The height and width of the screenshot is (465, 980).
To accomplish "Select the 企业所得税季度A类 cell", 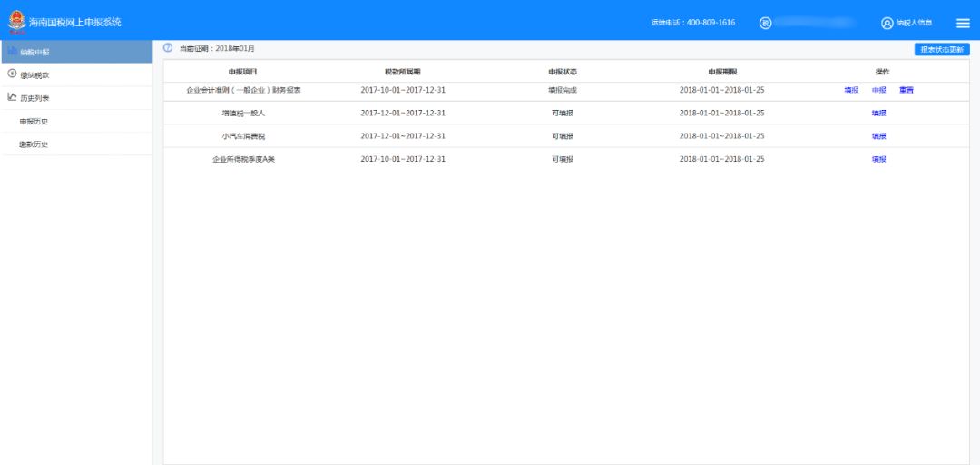I will tap(244, 159).
